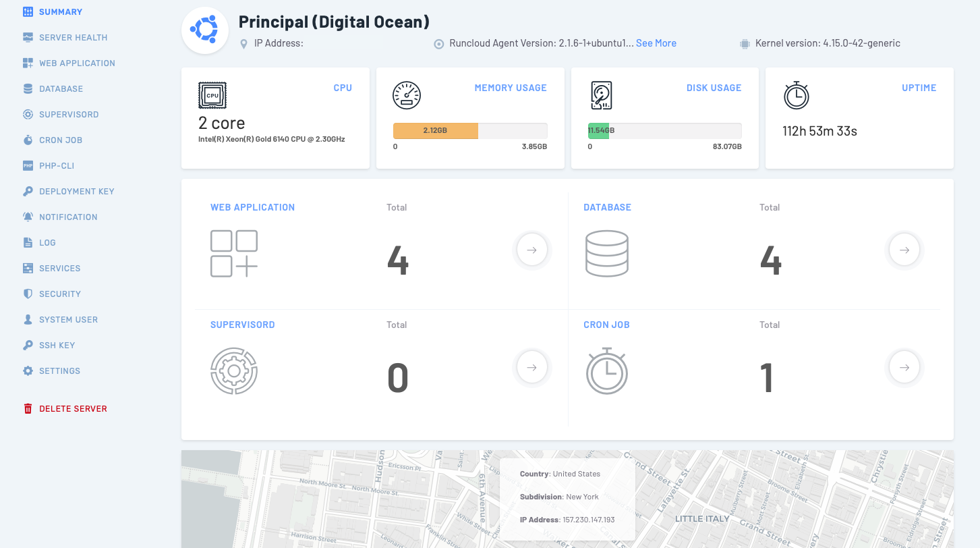Image resolution: width=980 pixels, height=548 pixels.
Task: Click the Supervisord gear icon in sidebar
Action: click(28, 115)
